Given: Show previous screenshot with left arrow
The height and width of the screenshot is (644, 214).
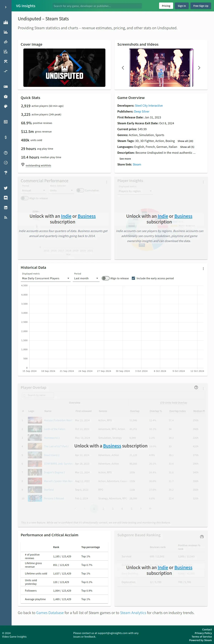Looking at the screenshot, I should [x=123, y=68].
